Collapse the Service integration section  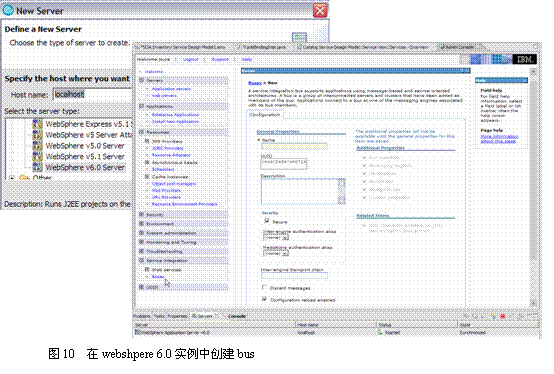[x=141, y=261]
